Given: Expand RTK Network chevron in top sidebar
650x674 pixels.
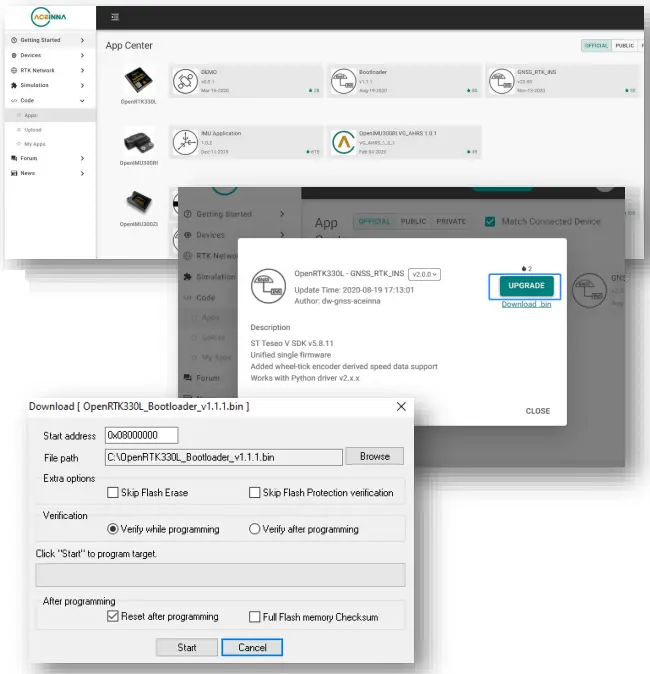Looking at the screenshot, I should 82,70.
